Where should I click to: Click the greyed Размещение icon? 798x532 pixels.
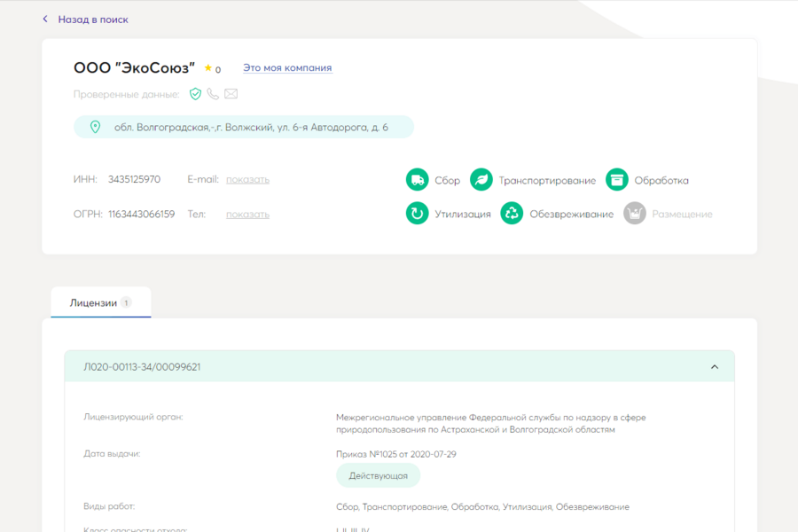[635, 214]
